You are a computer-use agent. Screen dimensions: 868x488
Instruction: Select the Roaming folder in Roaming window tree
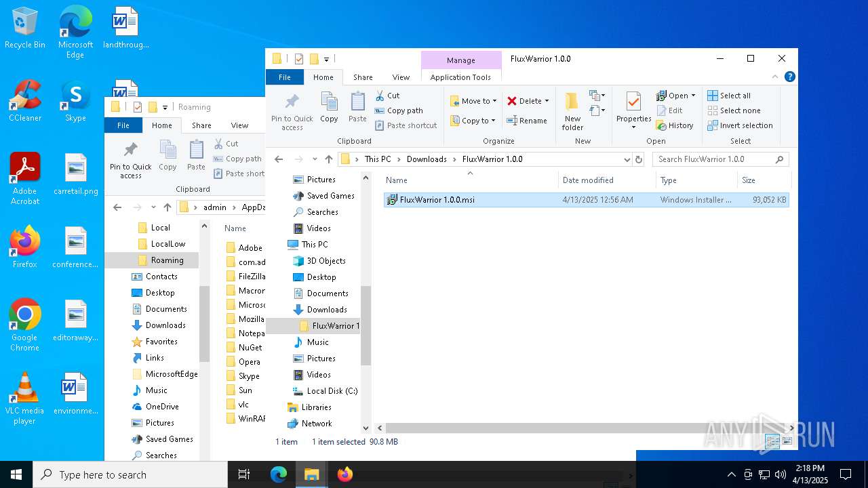(x=152, y=260)
